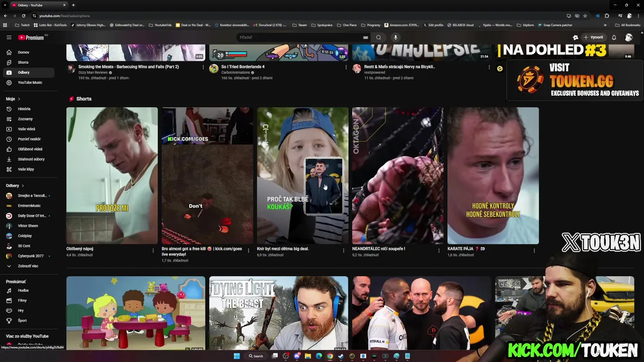Open Filmy in Preskúmať
Image resolution: width=644 pixels, height=362 pixels.
(29, 300)
